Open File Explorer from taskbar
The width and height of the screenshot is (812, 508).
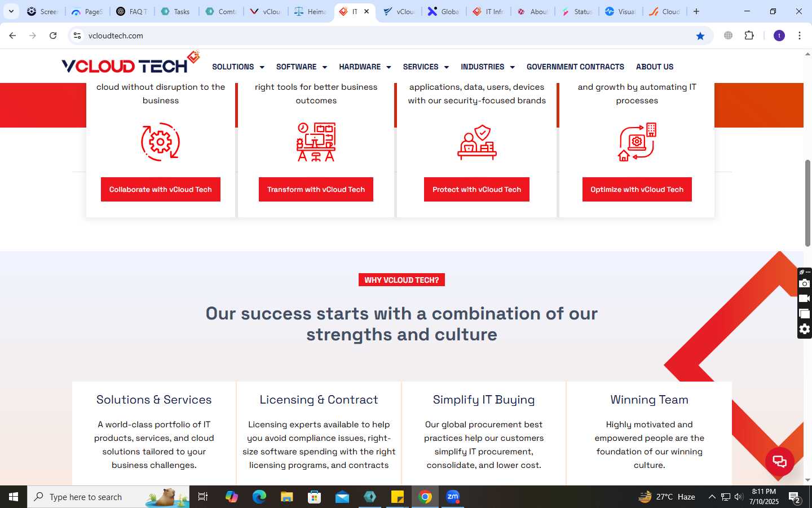287,497
